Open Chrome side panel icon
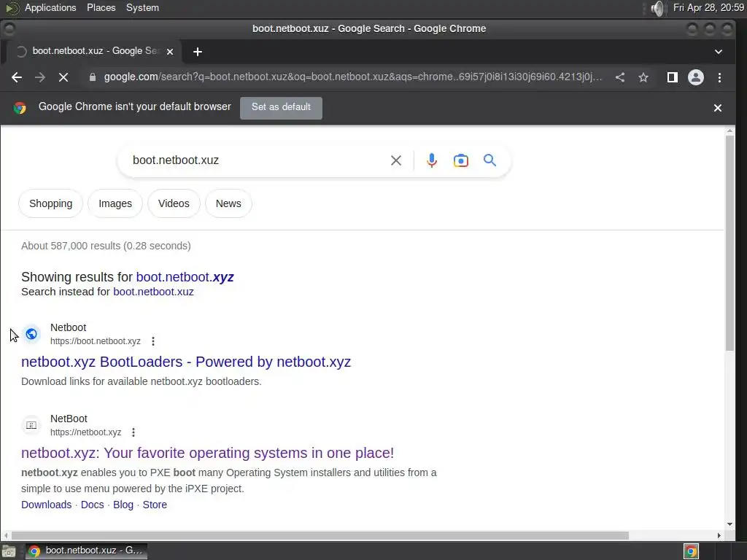Viewport: 747px width, 560px height. pyautogui.click(x=672, y=77)
